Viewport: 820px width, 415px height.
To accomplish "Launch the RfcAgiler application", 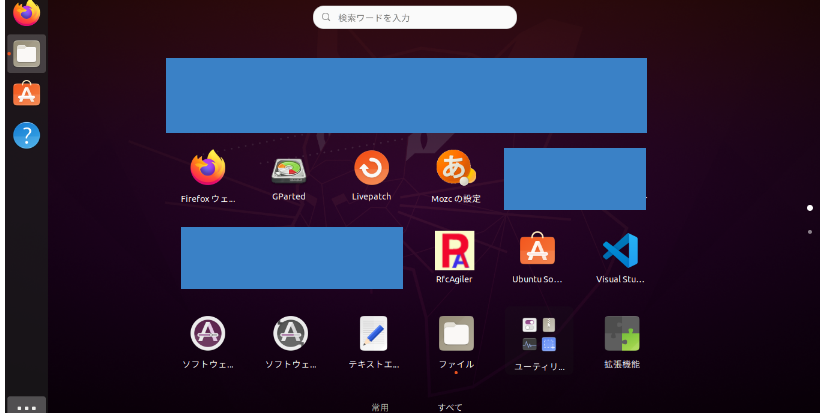I will coord(454,250).
